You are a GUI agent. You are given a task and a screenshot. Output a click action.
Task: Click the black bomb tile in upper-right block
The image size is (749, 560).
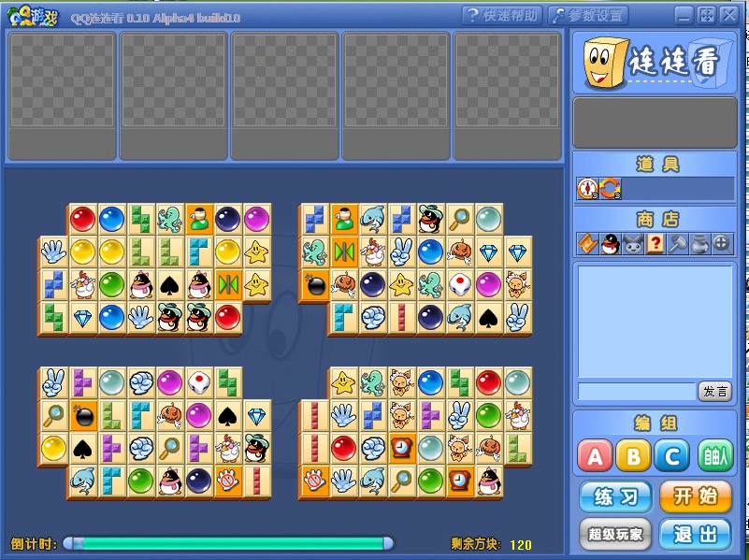click(315, 285)
